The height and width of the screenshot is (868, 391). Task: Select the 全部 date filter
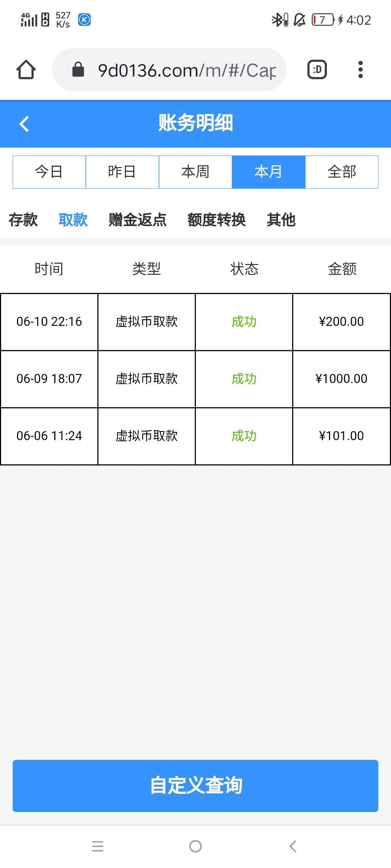click(x=342, y=172)
